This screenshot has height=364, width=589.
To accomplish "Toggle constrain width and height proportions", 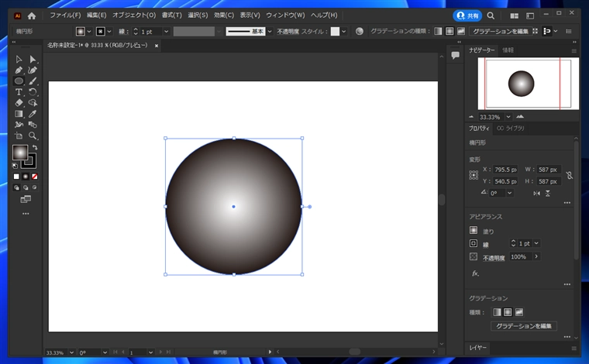I will [570, 175].
